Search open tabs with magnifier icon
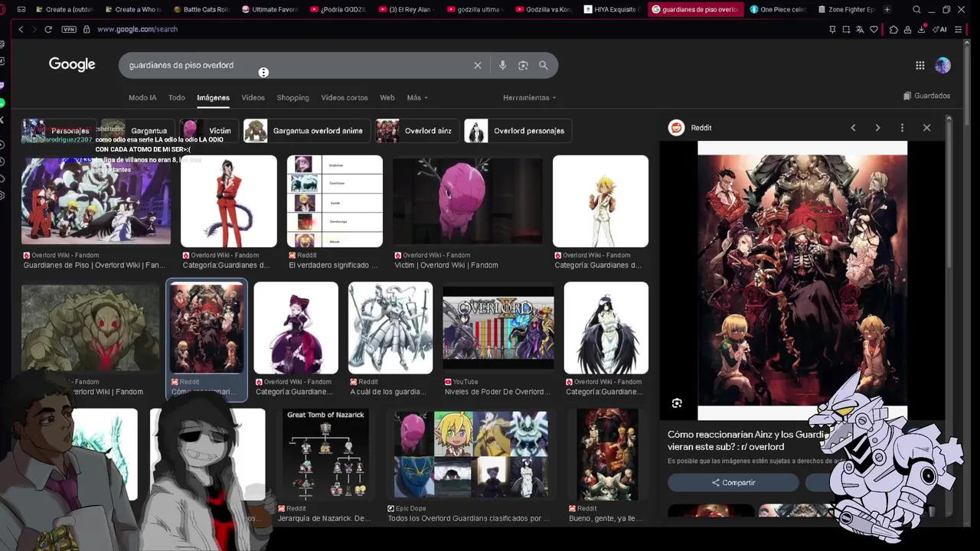Viewport: 980px width, 551px height. (x=916, y=9)
